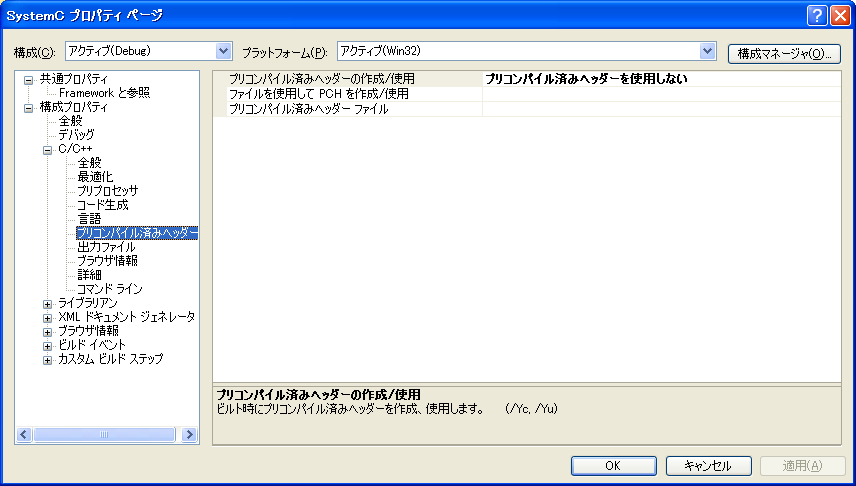This screenshot has height=486, width=856.
Task: Click the キャンセル button
Action: tap(709, 466)
